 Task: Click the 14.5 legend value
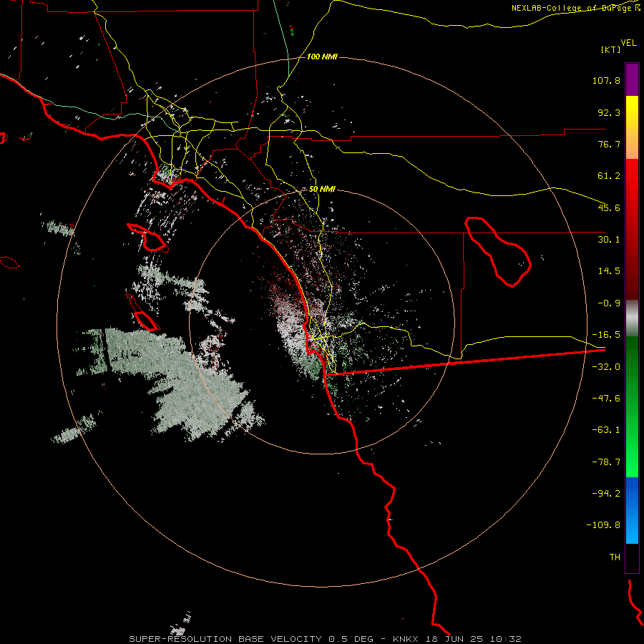point(609,271)
